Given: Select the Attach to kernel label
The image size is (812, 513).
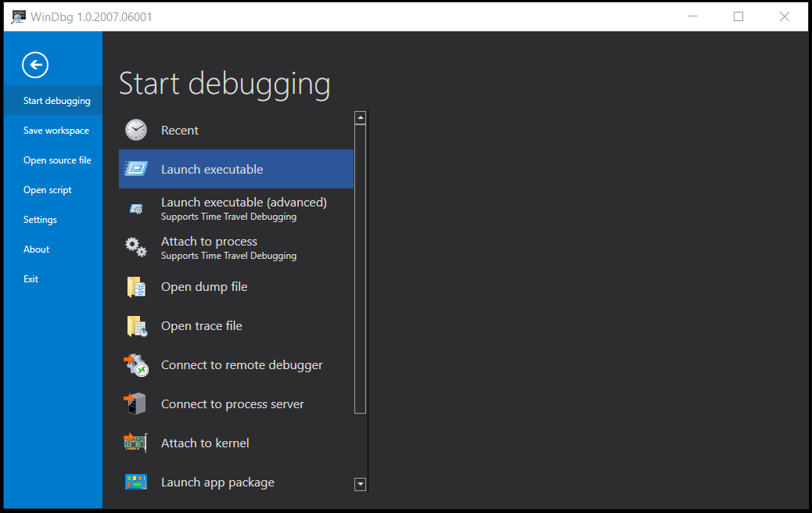Looking at the screenshot, I should (205, 443).
